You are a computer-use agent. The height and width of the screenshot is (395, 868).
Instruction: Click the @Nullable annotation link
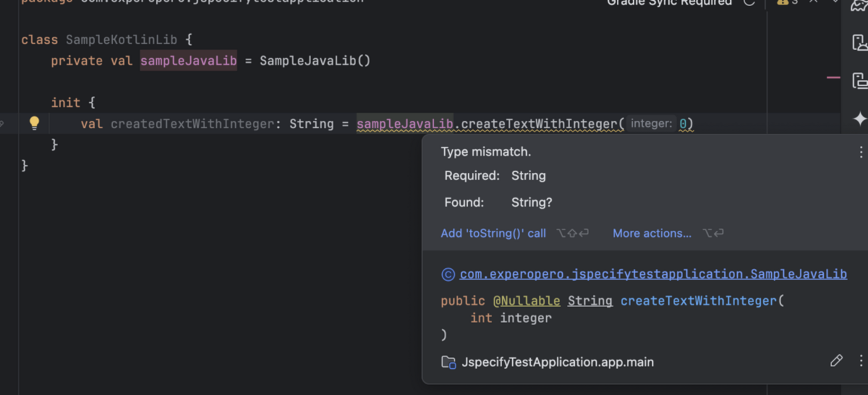(527, 300)
